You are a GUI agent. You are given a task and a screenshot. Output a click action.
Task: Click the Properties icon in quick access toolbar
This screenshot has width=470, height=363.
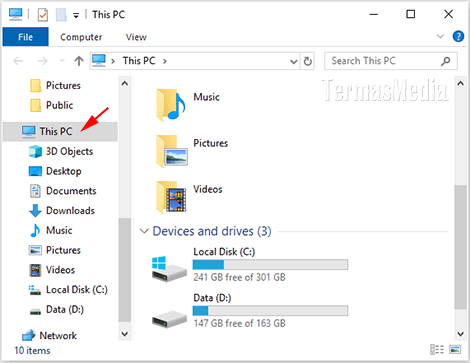click(43, 15)
